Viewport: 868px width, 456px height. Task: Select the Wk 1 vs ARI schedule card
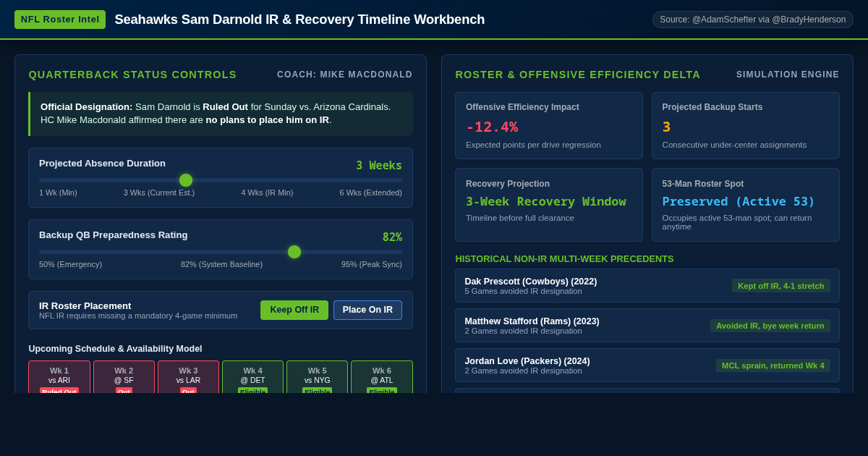[59, 377]
